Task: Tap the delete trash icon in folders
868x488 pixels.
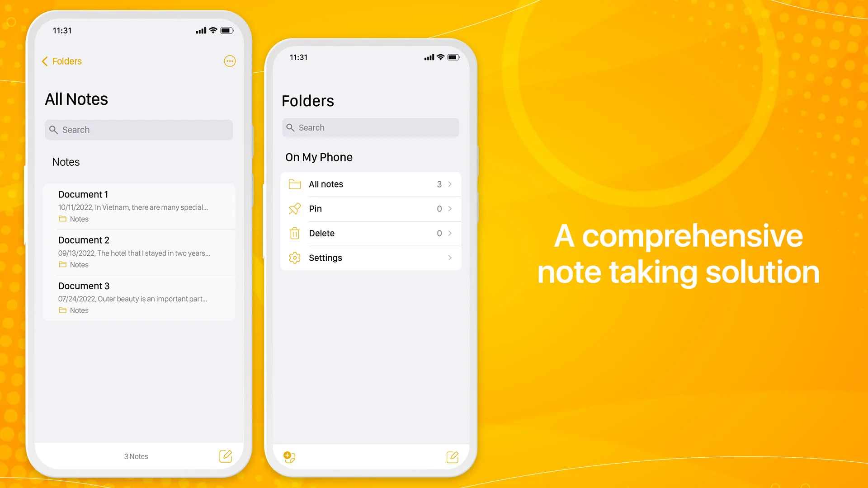Action: point(293,233)
